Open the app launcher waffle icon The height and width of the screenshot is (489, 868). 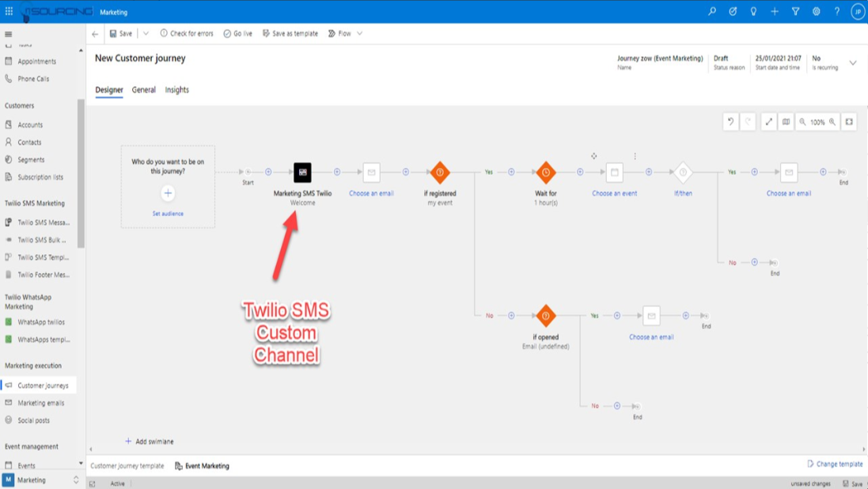[x=9, y=12]
